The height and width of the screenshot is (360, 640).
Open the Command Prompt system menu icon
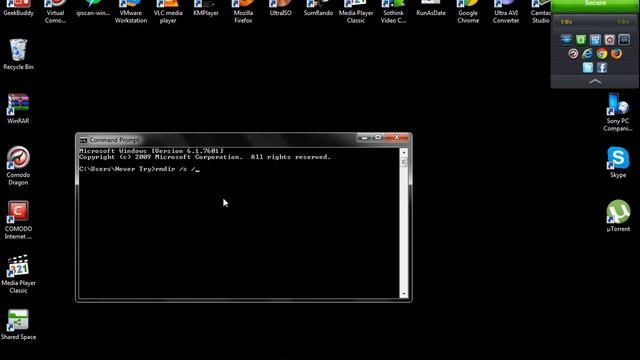coord(83,140)
